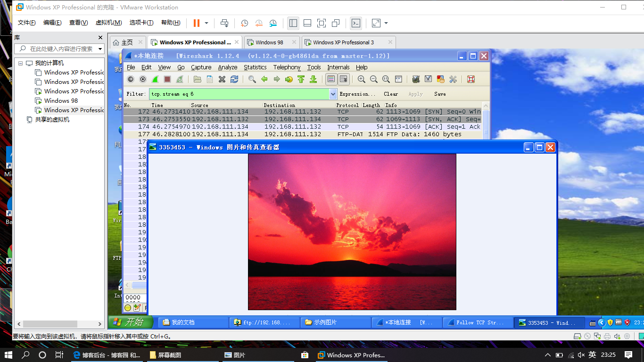Collapse the 我的计算机 tree node
This screenshot has width=644, height=362.
(x=21, y=63)
